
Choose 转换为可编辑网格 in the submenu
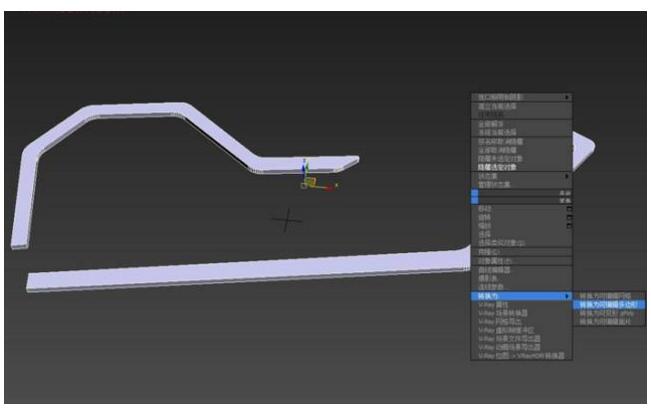[606, 296]
